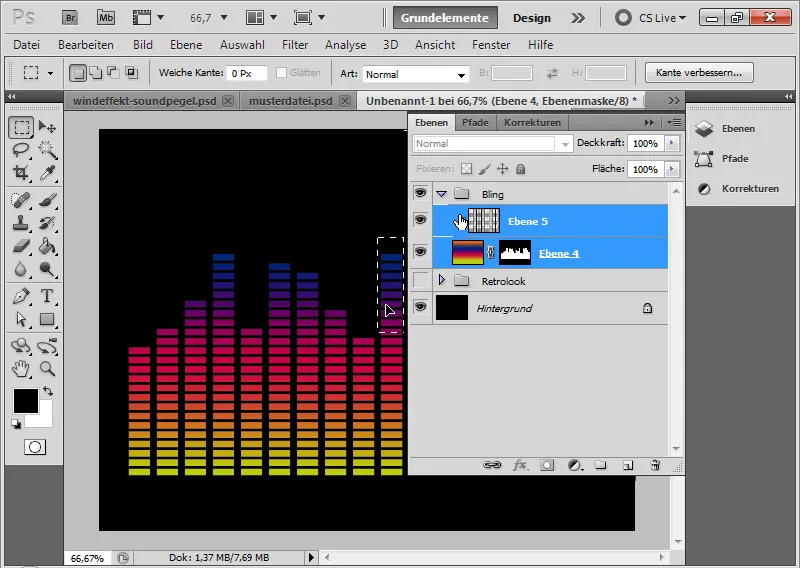Toggle lock position
This screenshot has width=800, height=568.
click(x=503, y=169)
